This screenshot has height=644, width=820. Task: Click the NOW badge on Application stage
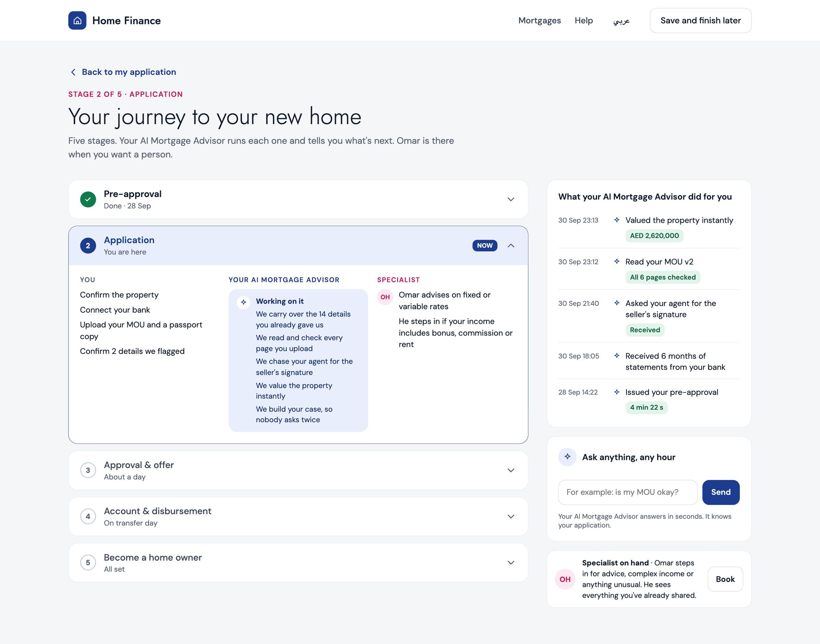485,245
